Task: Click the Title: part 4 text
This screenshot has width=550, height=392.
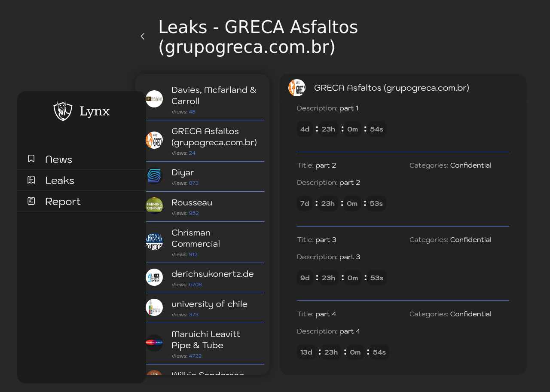Action: 317,314
